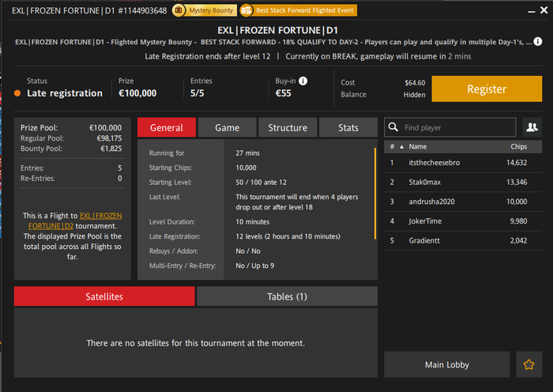Click the players group icon button
This screenshot has width=553, height=392.
tap(532, 127)
